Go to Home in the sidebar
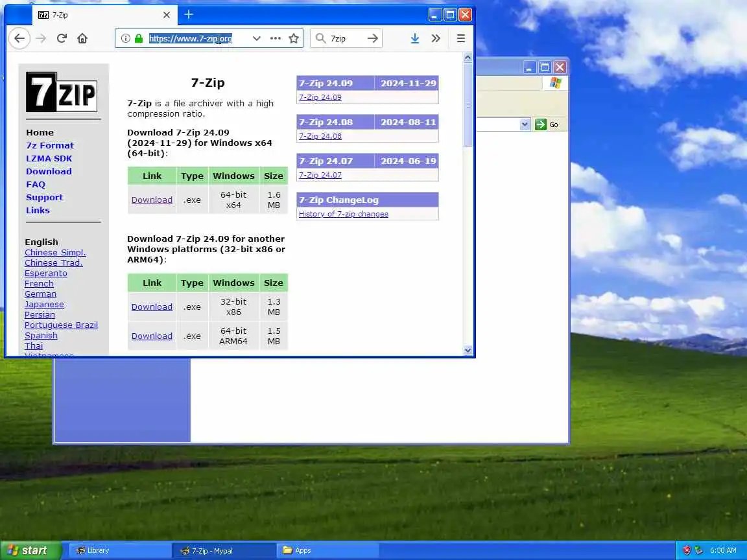747x560 pixels. pos(40,132)
